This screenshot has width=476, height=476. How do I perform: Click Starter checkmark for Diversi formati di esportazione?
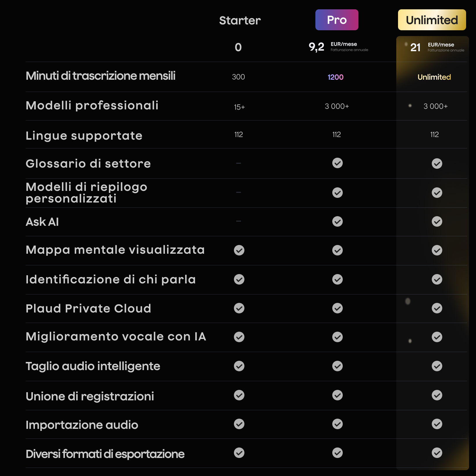239,453
